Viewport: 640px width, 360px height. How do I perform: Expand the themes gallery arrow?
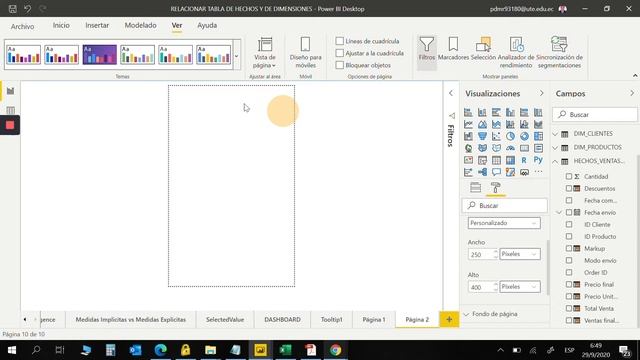(236, 56)
